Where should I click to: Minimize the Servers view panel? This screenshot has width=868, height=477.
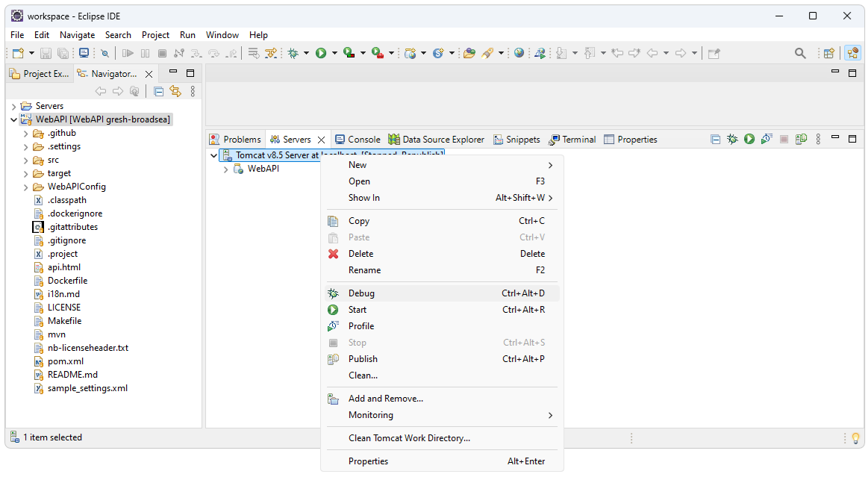click(835, 137)
